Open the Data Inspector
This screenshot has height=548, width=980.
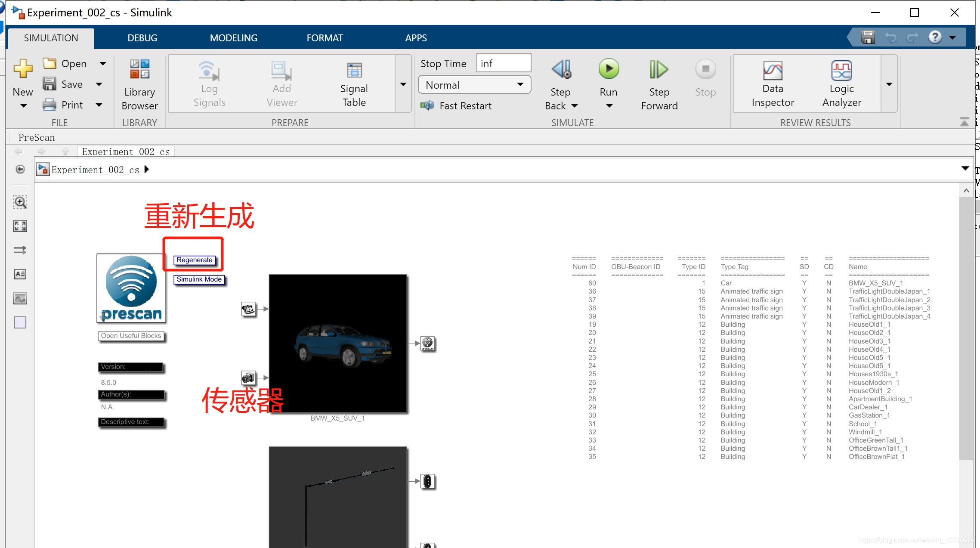click(x=772, y=84)
